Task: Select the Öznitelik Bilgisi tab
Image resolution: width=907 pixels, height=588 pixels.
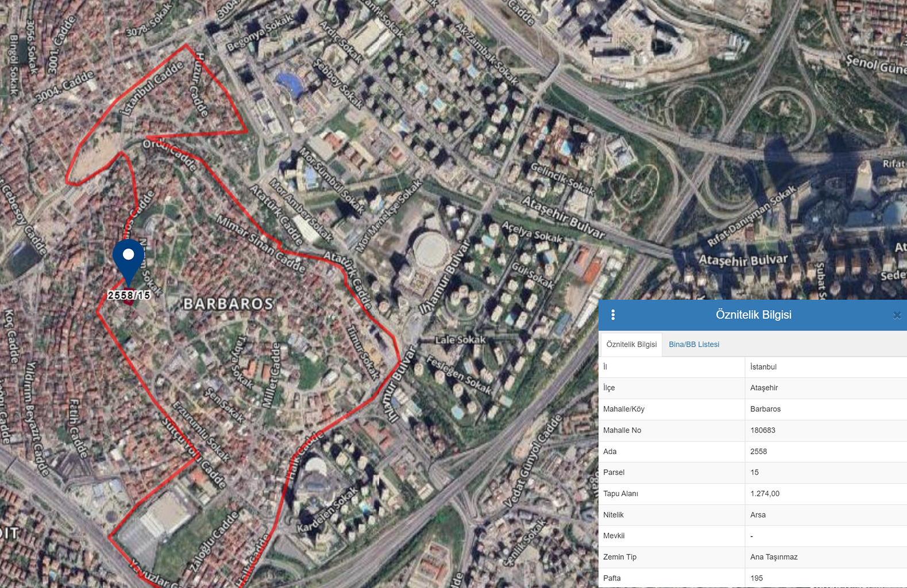Action: 631,345
